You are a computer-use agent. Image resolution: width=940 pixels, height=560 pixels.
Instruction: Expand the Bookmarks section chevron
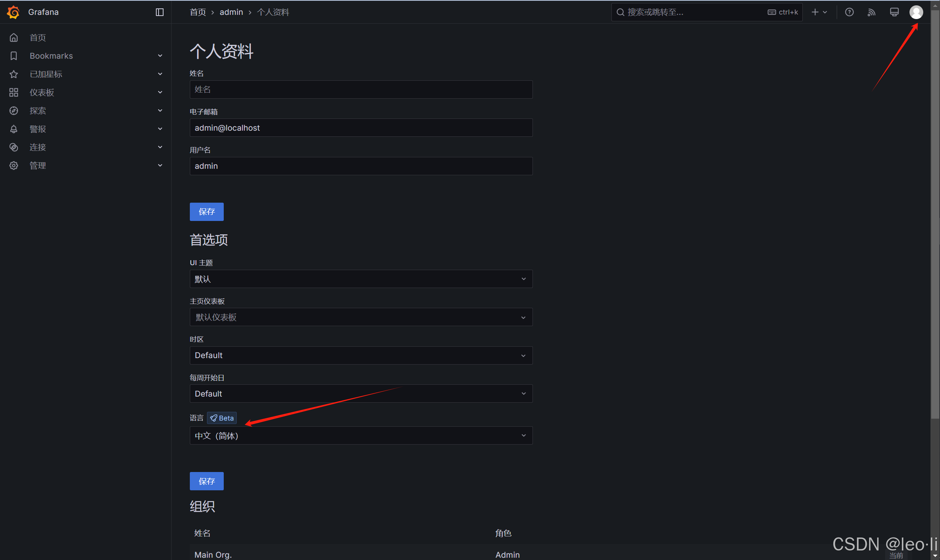tap(160, 56)
